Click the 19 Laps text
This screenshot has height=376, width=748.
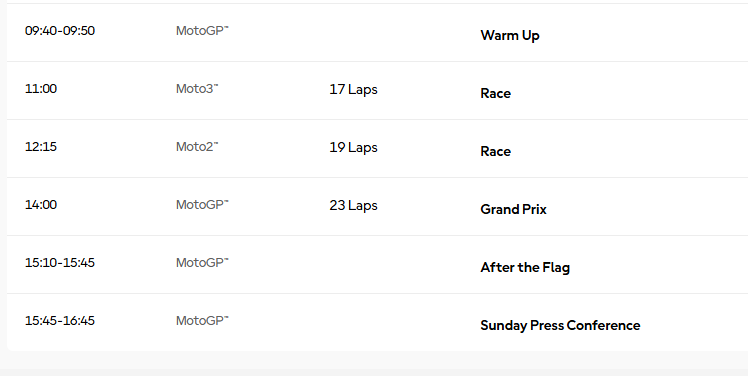[x=353, y=147]
